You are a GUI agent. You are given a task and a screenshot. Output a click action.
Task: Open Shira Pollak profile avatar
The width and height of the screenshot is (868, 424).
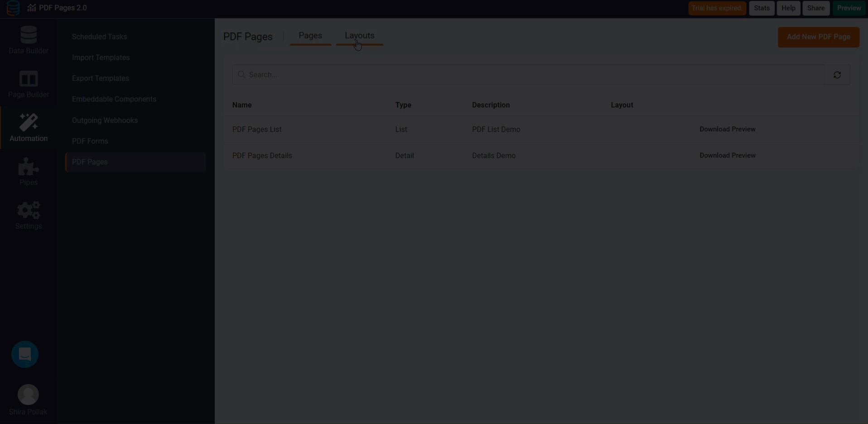tap(28, 395)
